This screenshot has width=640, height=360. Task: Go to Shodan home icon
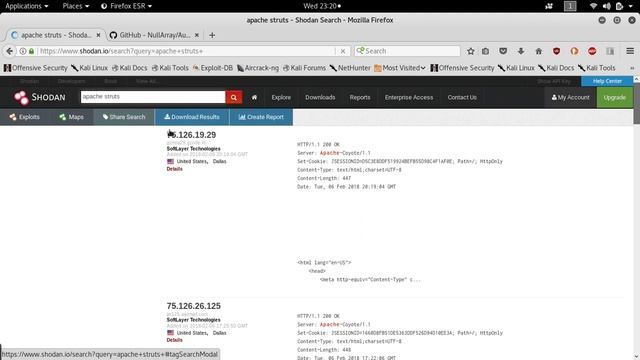pos(254,97)
